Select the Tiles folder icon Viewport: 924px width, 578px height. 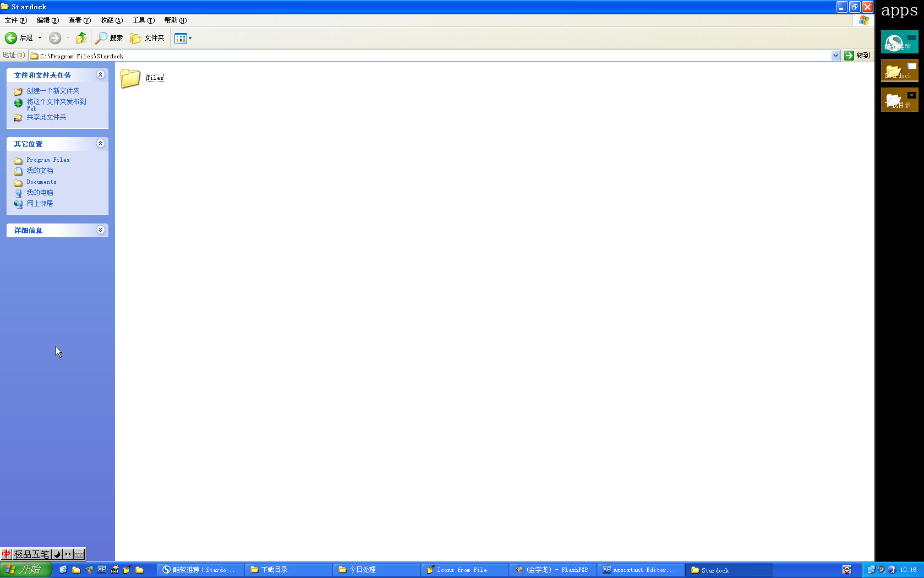(130, 78)
